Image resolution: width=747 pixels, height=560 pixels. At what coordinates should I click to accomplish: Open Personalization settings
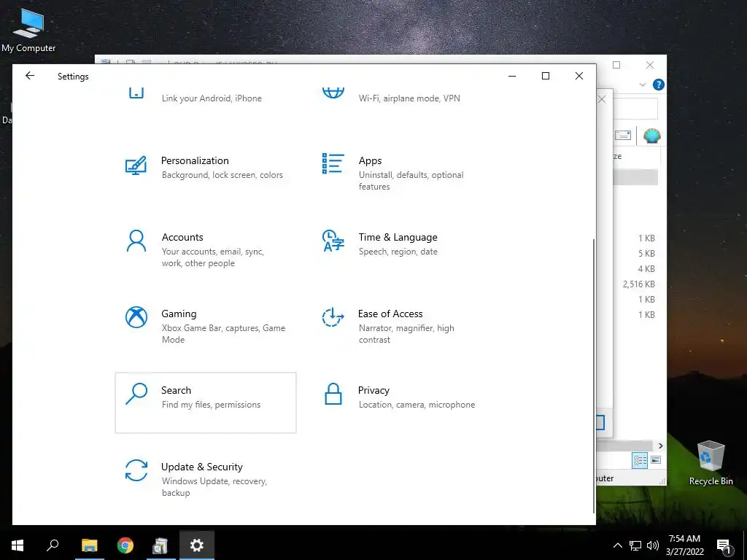205,173
